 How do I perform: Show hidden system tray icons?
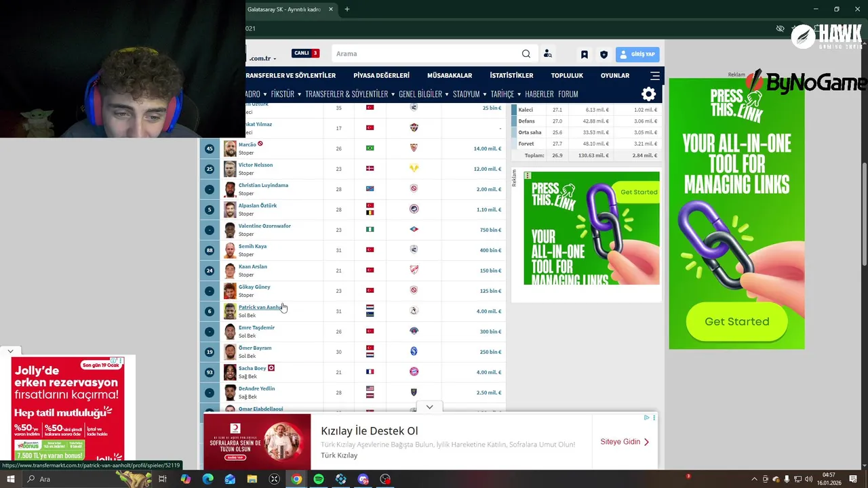(755, 479)
